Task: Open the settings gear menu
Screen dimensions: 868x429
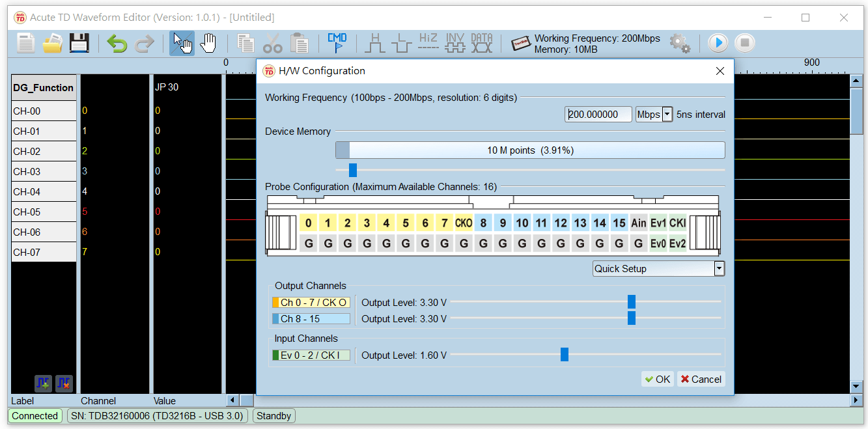Action: (x=679, y=42)
